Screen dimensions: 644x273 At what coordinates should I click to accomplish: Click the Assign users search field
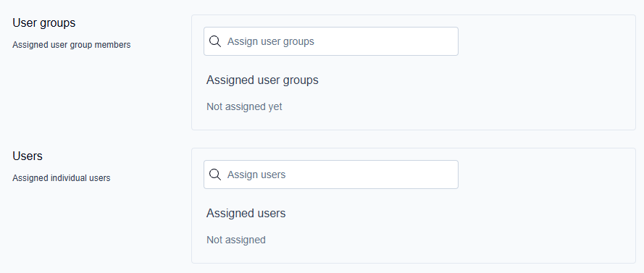click(330, 175)
